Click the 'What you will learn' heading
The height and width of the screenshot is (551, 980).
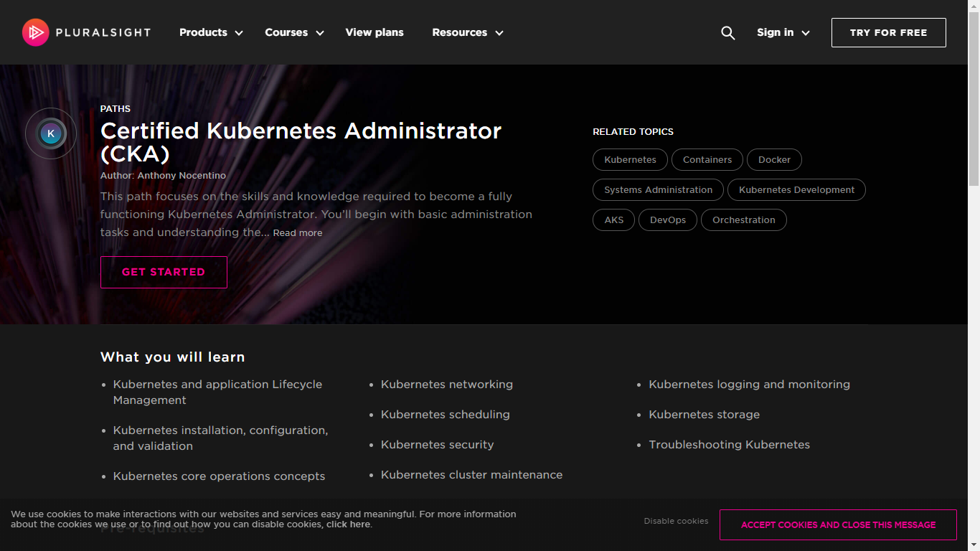(173, 357)
